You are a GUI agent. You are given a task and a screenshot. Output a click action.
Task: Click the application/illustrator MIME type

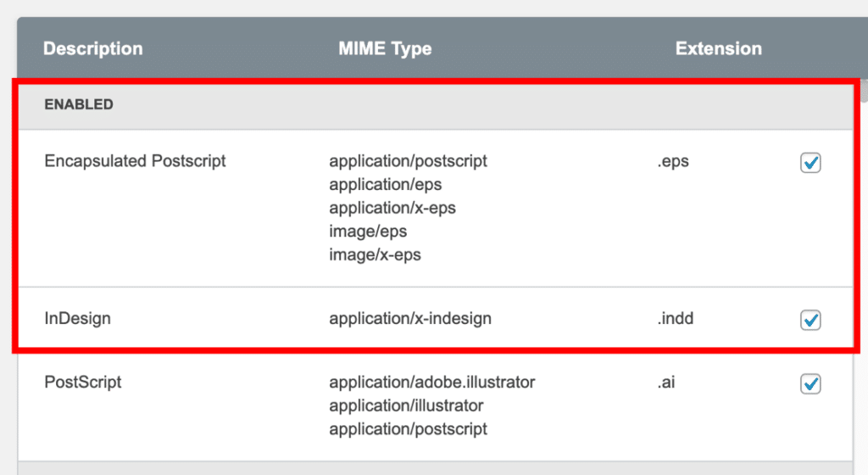pyautogui.click(x=406, y=405)
